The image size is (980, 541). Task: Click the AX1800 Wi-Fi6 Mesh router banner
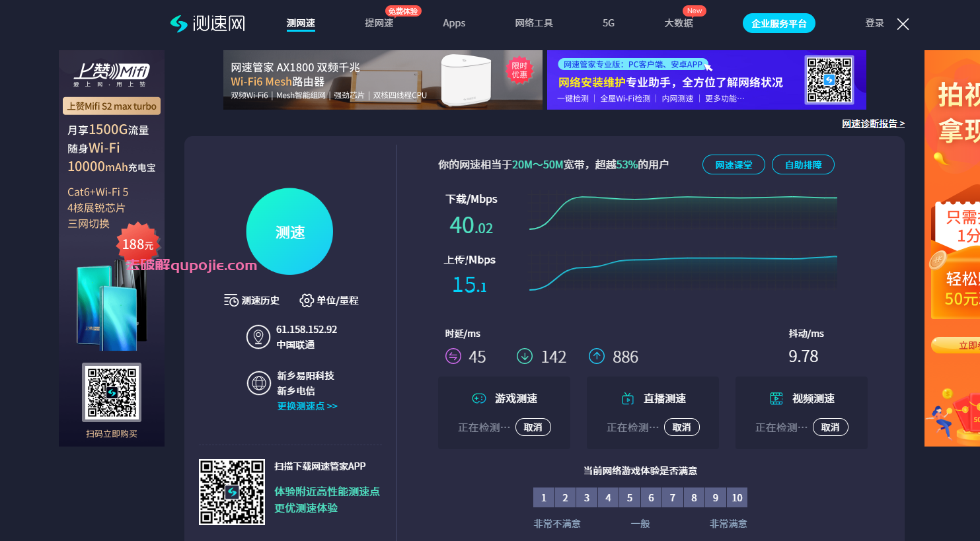pos(383,80)
